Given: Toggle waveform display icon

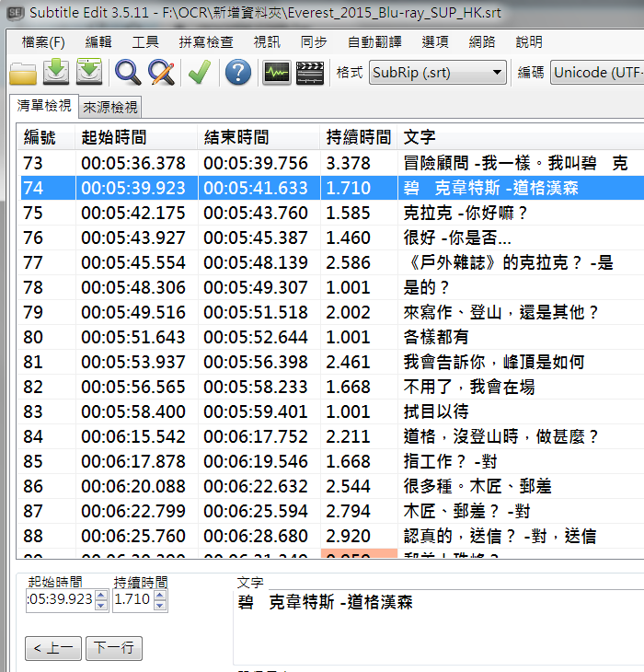Looking at the screenshot, I should [277, 73].
